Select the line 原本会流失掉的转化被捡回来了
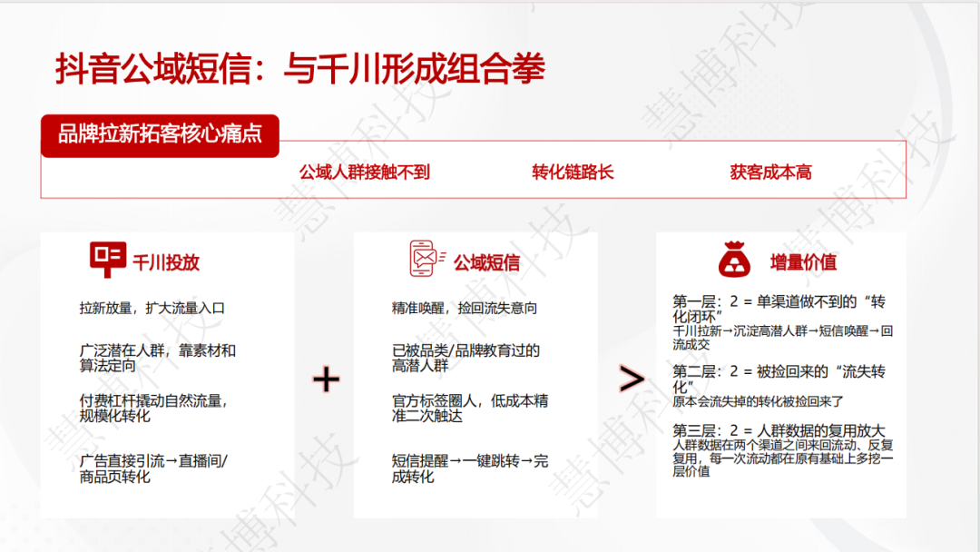This screenshot has height=552, width=980. (758, 401)
